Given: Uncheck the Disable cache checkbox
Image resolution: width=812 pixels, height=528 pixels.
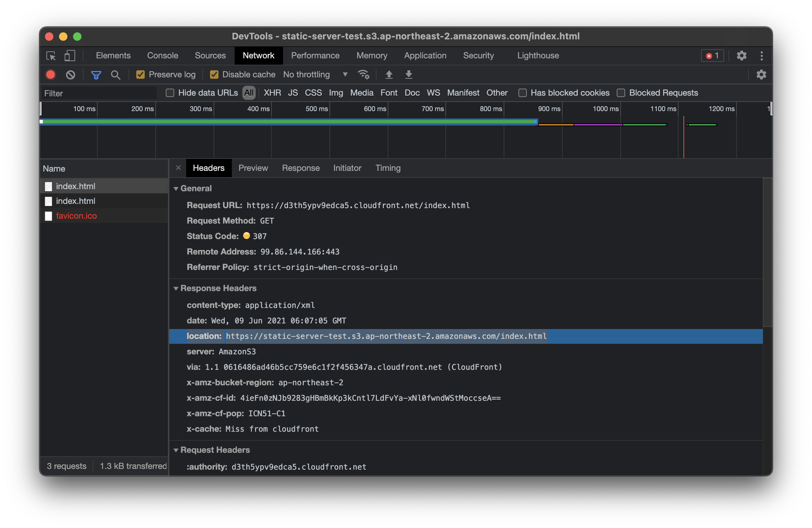Looking at the screenshot, I should pyautogui.click(x=214, y=75).
